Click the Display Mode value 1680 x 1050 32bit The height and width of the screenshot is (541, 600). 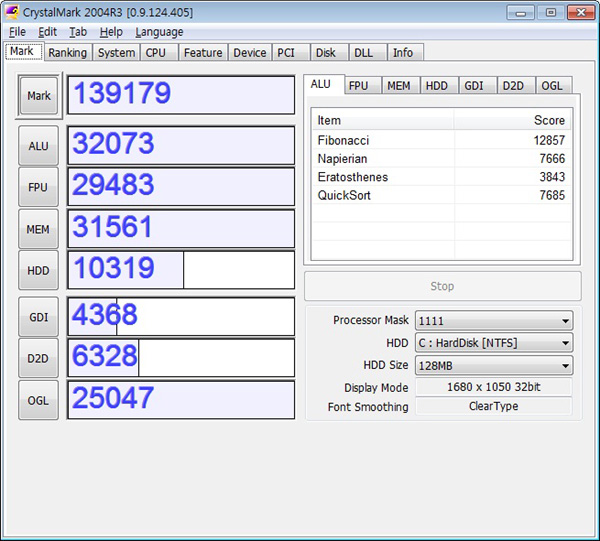point(494,387)
